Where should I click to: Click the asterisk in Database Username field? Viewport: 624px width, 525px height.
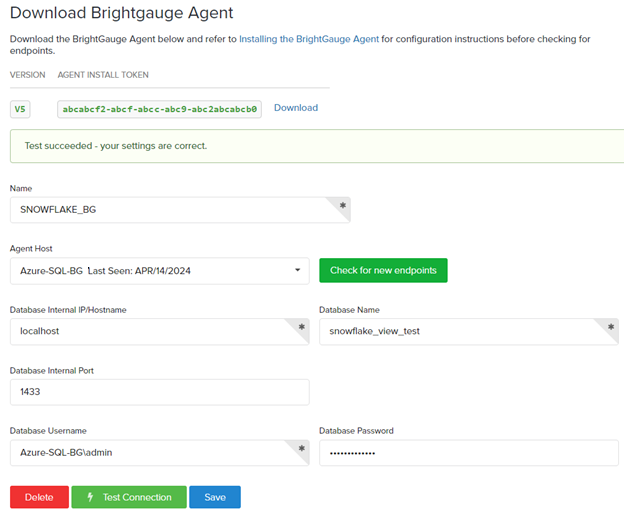pyautogui.click(x=301, y=448)
